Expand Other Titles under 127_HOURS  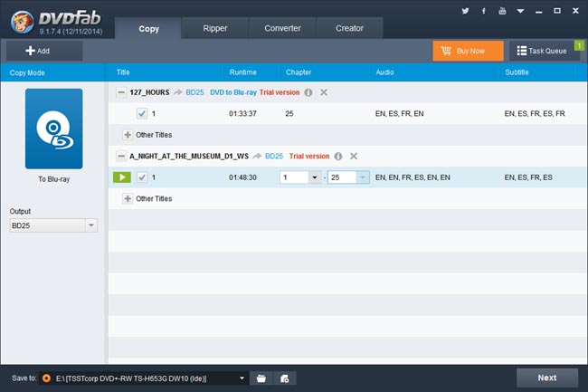[128, 135]
